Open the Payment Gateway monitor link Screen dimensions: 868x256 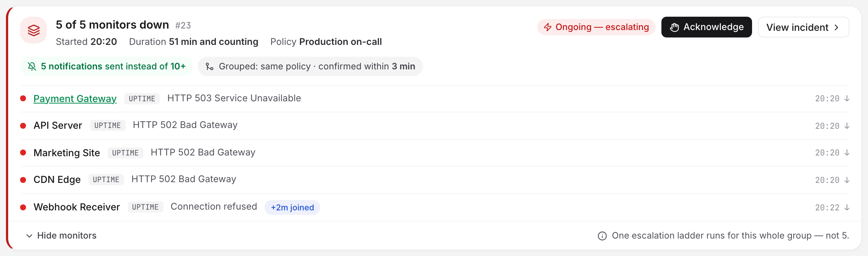[75, 99]
